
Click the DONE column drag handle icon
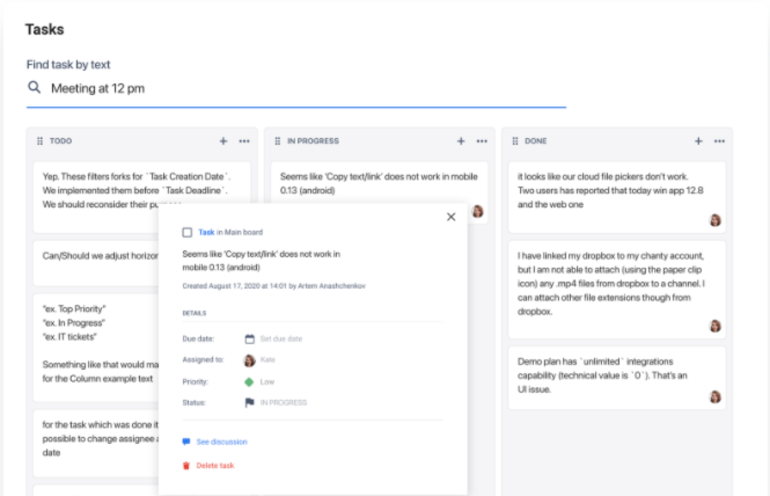(515, 141)
